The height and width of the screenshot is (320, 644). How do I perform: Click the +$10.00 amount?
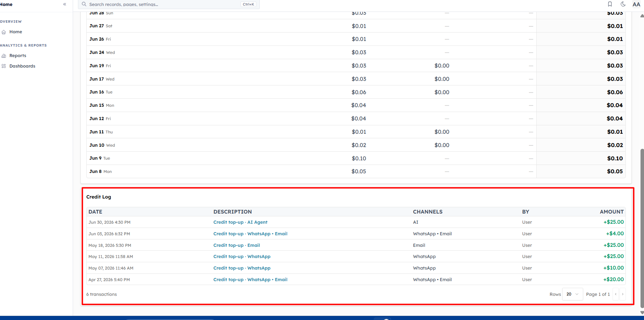point(613,268)
